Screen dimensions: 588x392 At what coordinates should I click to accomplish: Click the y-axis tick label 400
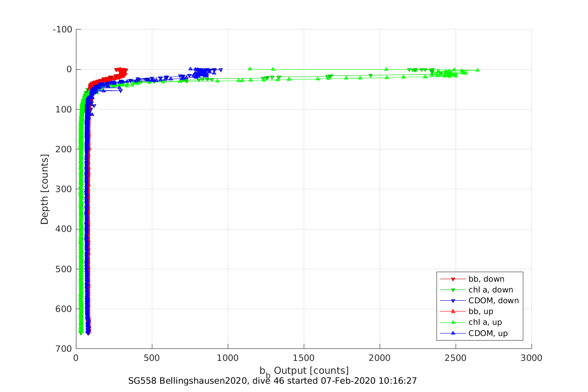pos(64,229)
